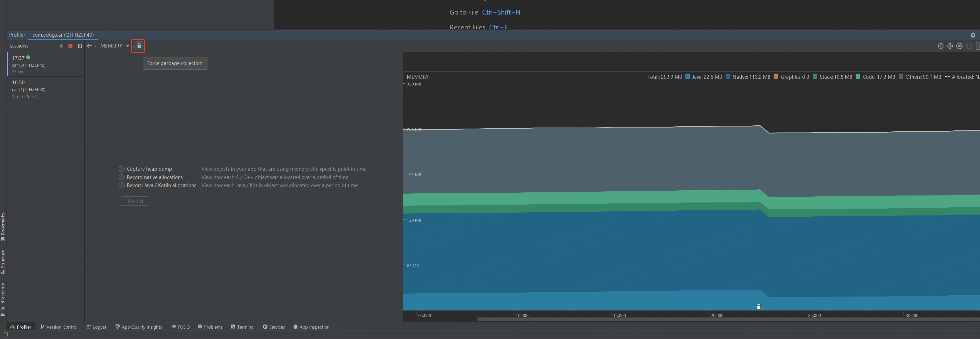Screen dimensions: 980x339
Task: Open the App Inspection tool window
Action: point(312,327)
